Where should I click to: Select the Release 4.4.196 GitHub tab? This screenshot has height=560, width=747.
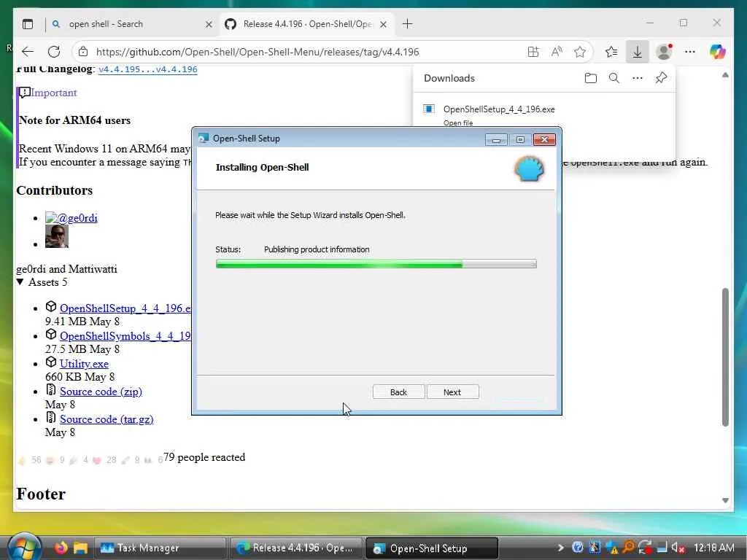(307, 24)
